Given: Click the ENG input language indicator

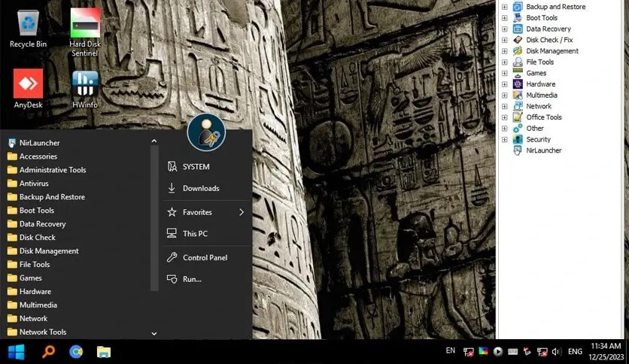Looking at the screenshot, I should pos(575,351).
